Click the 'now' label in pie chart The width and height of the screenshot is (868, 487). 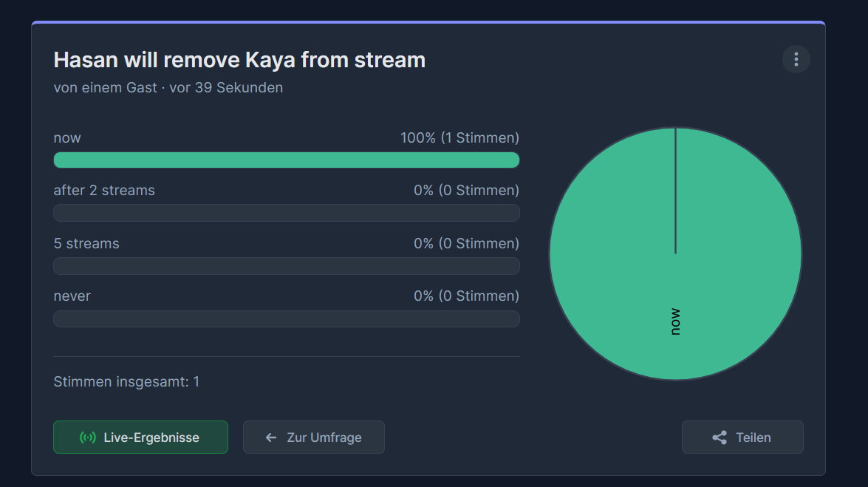click(x=675, y=321)
